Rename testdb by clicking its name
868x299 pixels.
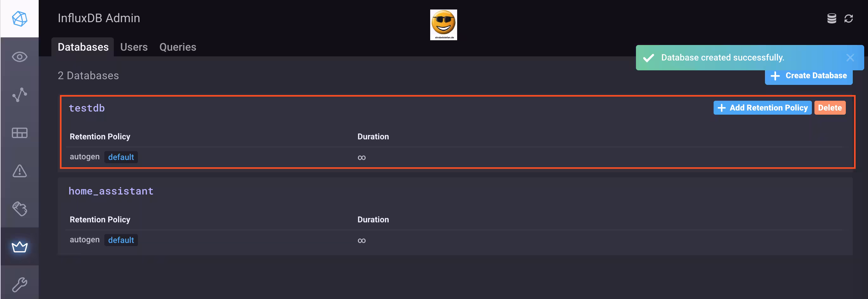[87, 108]
